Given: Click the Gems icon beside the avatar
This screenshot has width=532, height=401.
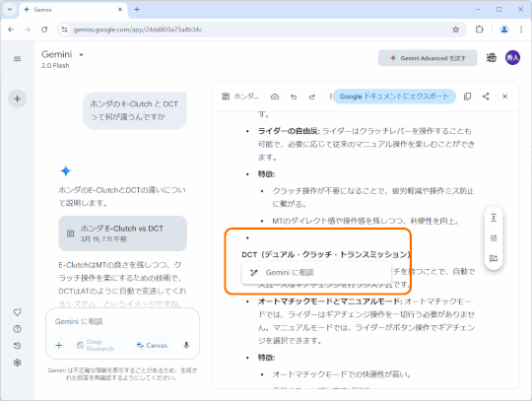Looking at the screenshot, I should click(x=492, y=58).
